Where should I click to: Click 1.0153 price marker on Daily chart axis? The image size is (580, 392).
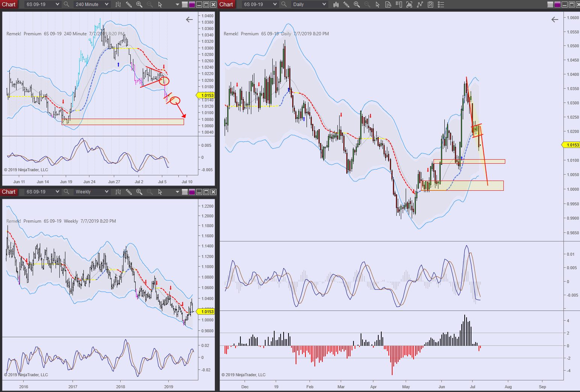click(571, 145)
